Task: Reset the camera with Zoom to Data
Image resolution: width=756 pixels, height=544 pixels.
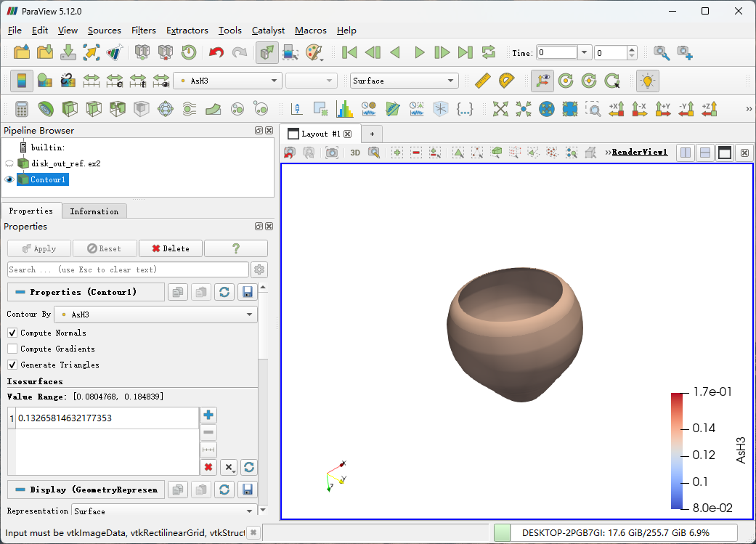Action: [547, 109]
